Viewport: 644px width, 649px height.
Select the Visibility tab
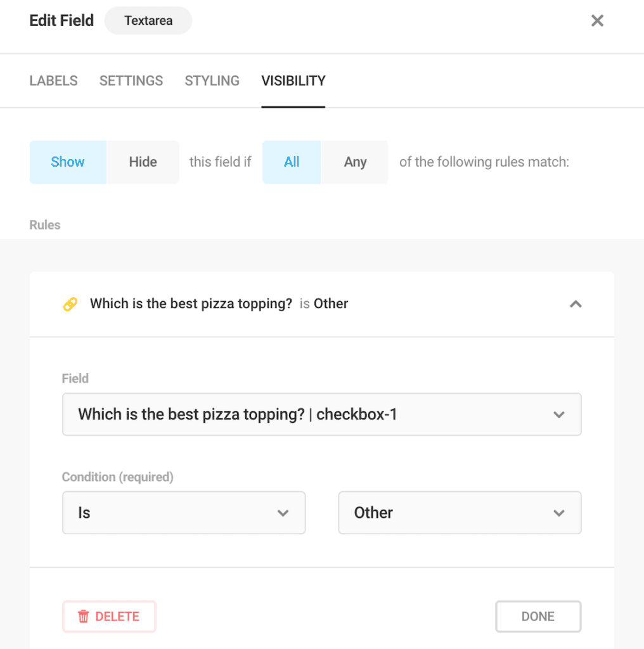[293, 80]
